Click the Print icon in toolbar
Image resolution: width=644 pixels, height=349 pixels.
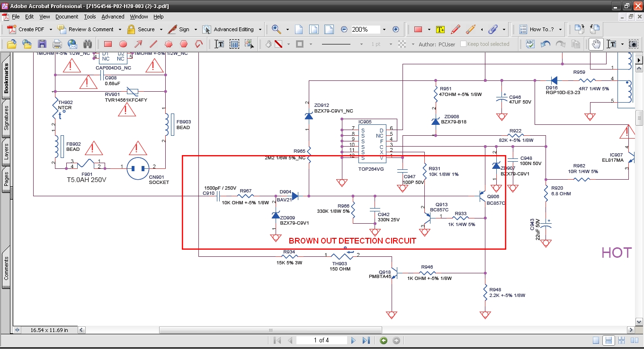57,44
